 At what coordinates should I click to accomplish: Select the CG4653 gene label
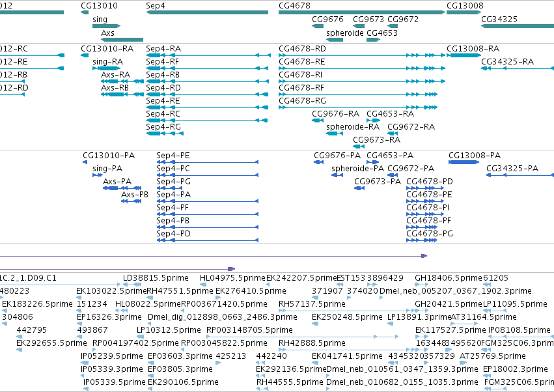click(x=382, y=33)
